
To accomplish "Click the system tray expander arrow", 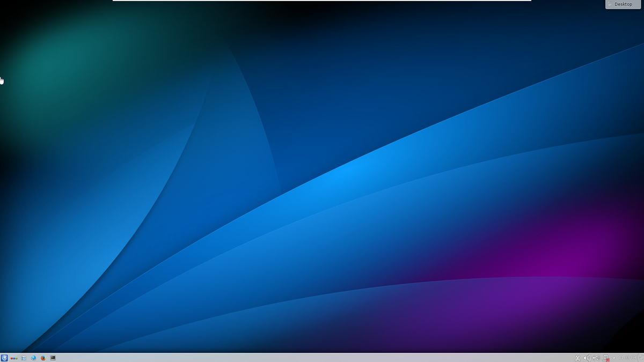I will pyautogui.click(x=614, y=358).
